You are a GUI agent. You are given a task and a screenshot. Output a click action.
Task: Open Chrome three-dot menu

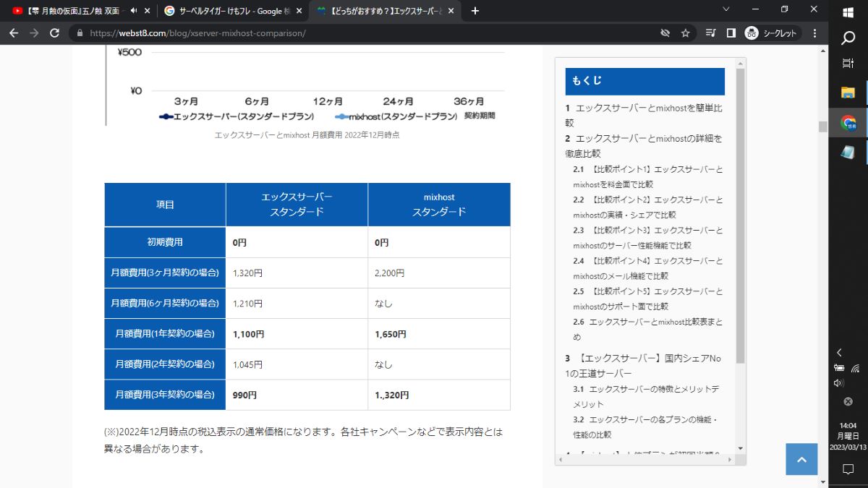(x=815, y=33)
